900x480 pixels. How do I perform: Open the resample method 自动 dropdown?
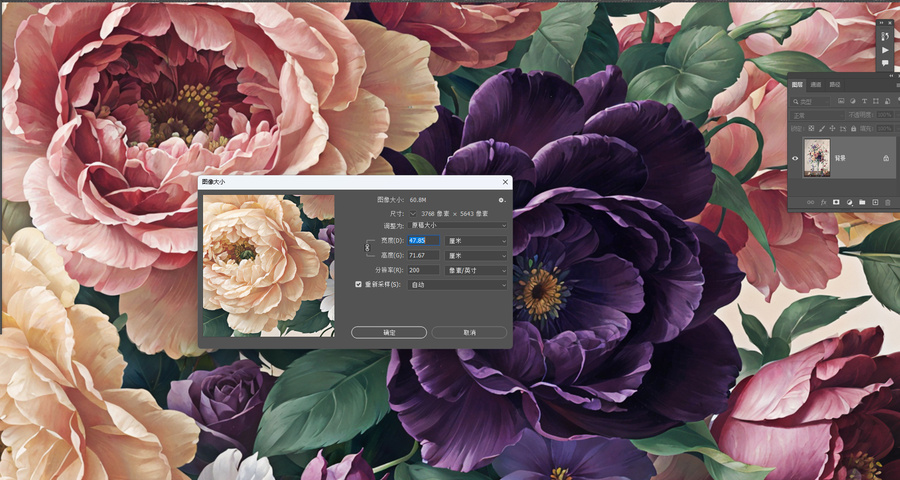pyautogui.click(x=457, y=284)
